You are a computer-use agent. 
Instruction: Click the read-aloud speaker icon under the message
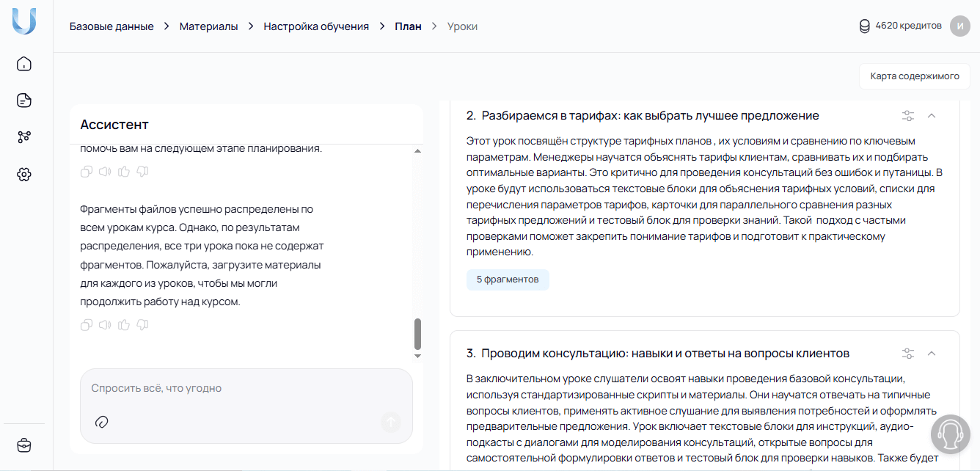point(105,324)
